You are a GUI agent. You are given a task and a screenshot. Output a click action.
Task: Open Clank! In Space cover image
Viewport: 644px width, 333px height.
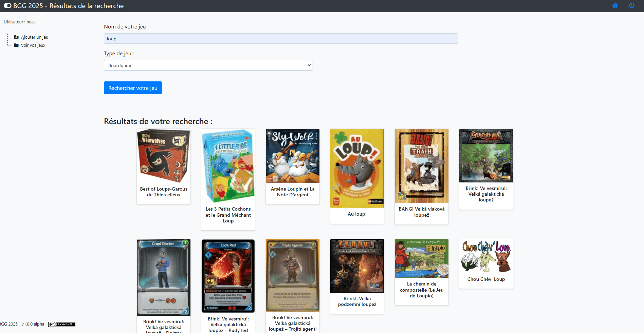[486, 156]
